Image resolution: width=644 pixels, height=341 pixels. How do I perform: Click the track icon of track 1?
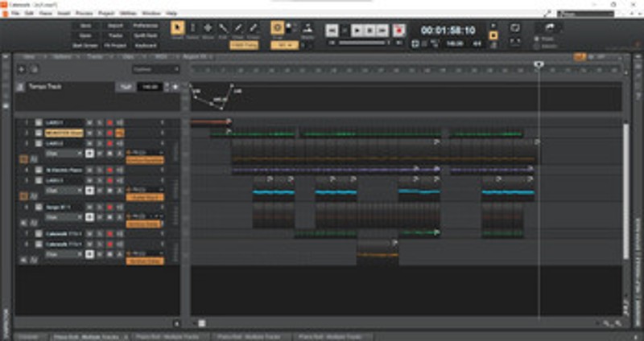tap(38, 123)
